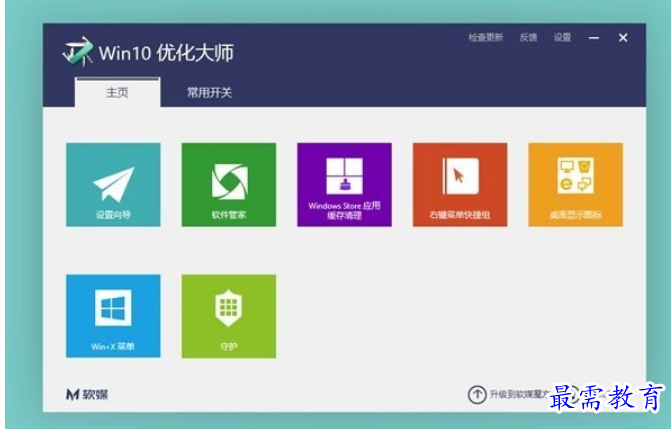The width and height of the screenshot is (671, 429).
Task: Click the Win10 优化大师 logo icon
Action: pyautogui.click(x=78, y=51)
